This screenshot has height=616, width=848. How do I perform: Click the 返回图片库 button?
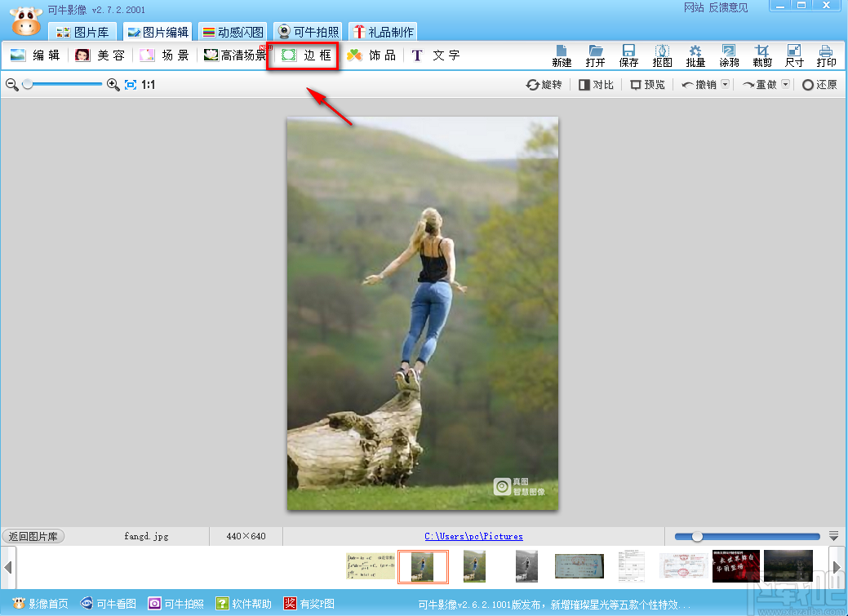pos(33,537)
